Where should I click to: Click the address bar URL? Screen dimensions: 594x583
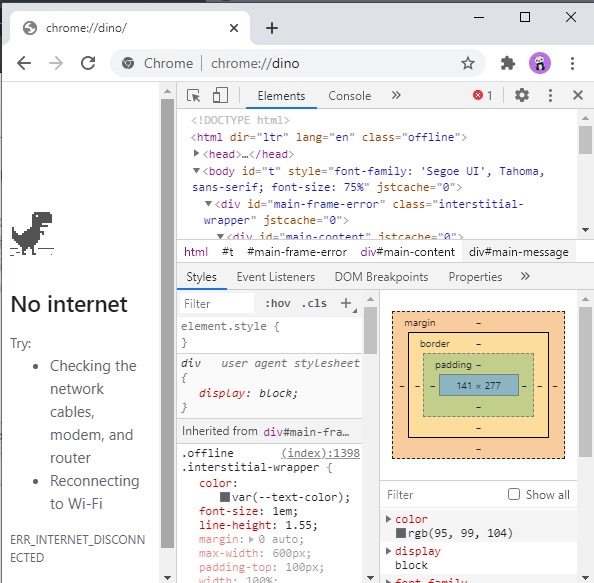(255, 63)
